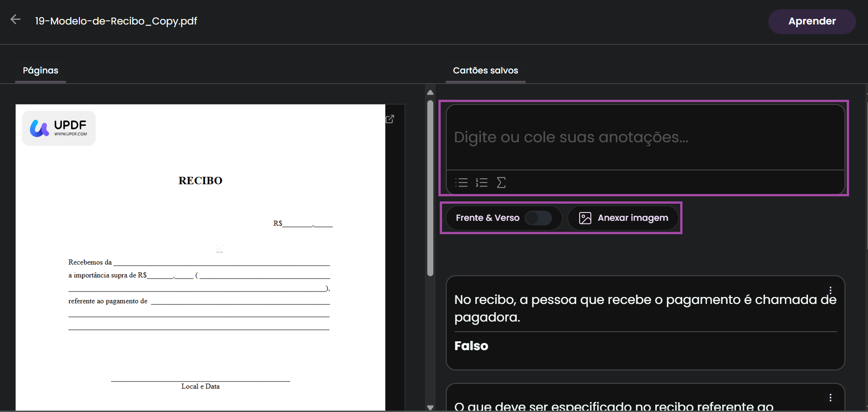Open options menu on 'O que deve ser' flashcard

tap(830, 398)
